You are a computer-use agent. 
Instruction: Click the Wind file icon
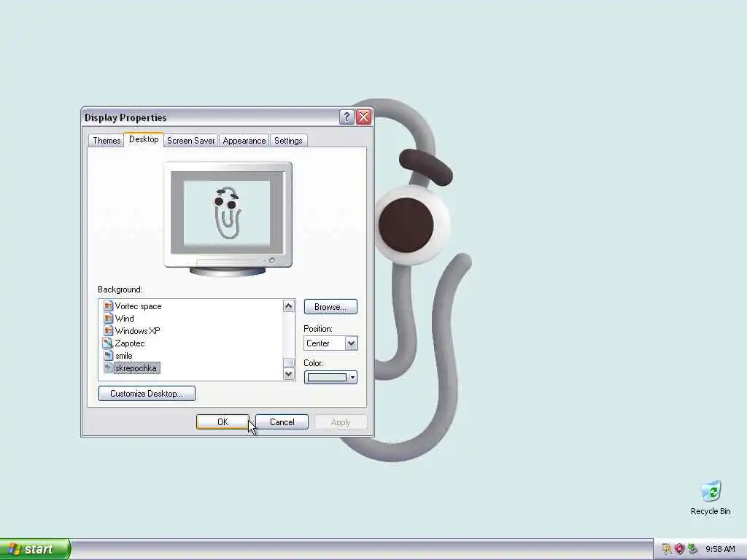coord(108,318)
